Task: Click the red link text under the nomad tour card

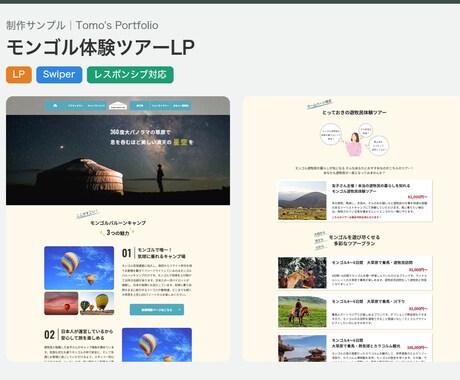Action: pos(356,217)
